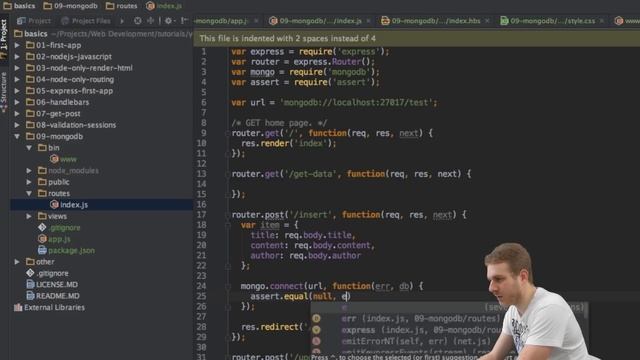
Task: Expand the 04-node-only-routing folder arrow
Action: [17, 80]
